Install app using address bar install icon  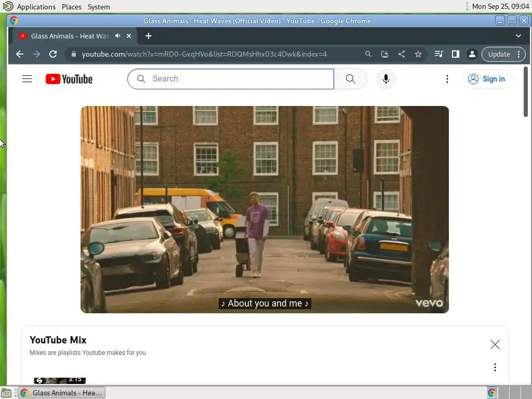(x=385, y=54)
